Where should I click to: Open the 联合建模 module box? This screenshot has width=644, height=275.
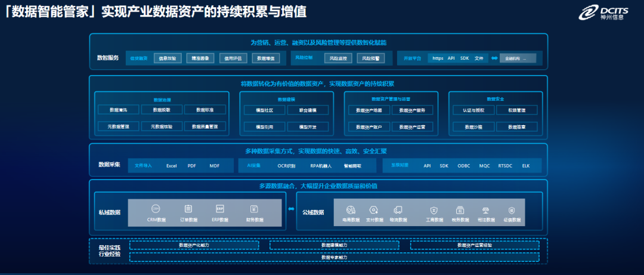click(x=306, y=110)
